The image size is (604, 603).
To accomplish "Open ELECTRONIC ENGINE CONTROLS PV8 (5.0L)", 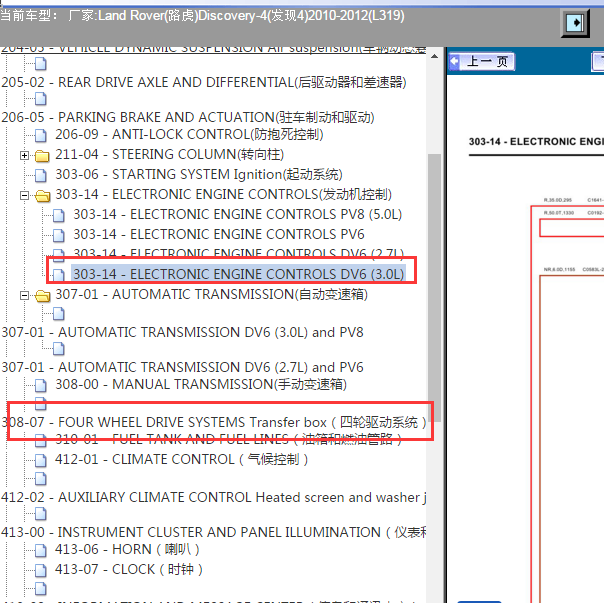I will pyautogui.click(x=238, y=214).
